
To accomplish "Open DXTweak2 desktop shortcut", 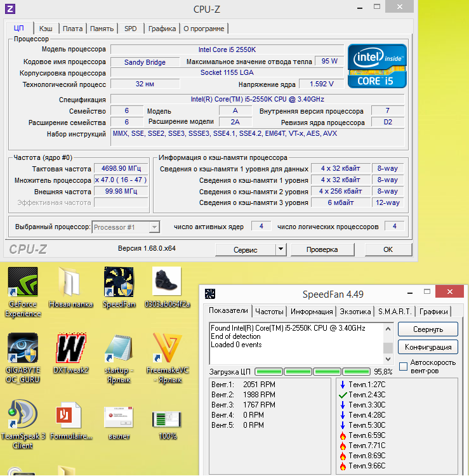I will pos(71,348).
